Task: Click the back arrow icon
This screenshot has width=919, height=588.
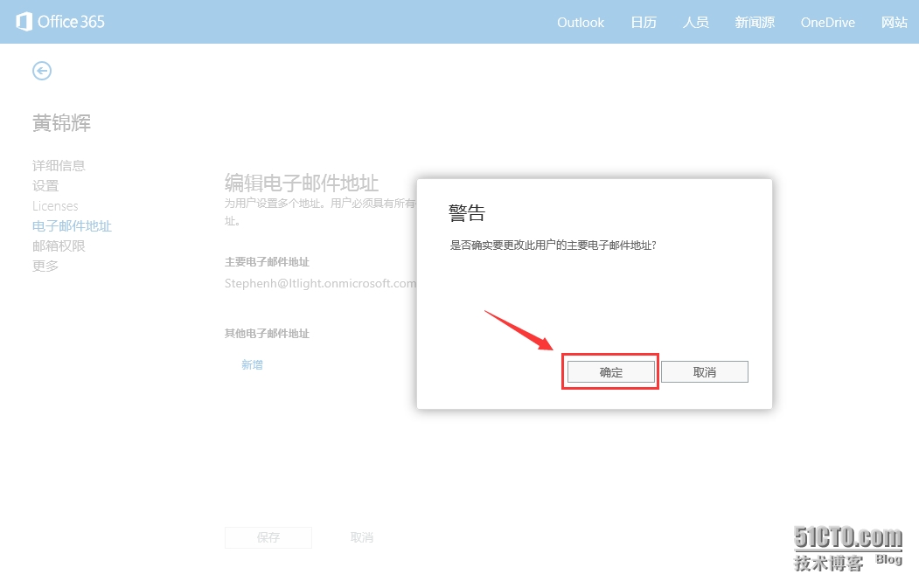Action: [42, 71]
